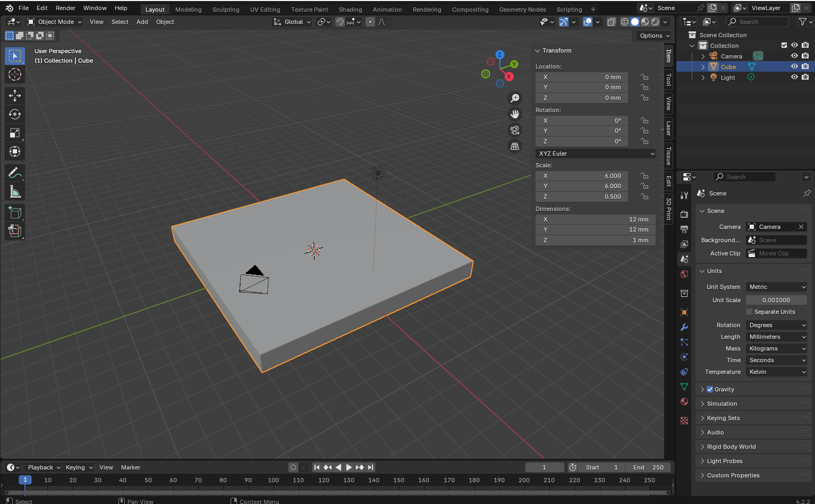Toggle the camera view icon
The height and width of the screenshot is (504, 815).
pyautogui.click(x=515, y=130)
